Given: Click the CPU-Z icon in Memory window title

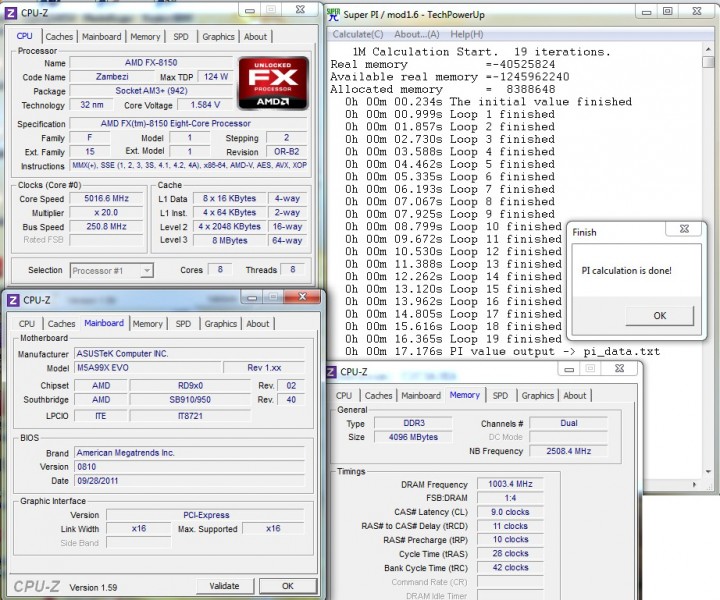Looking at the screenshot, I should point(331,372).
